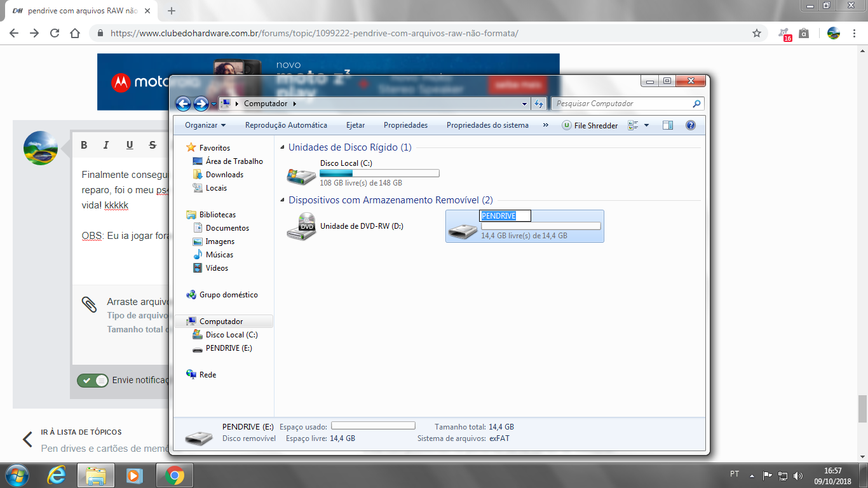Image resolution: width=868 pixels, height=488 pixels.
Task: Go forward in the Explorer window
Action: pos(201,104)
